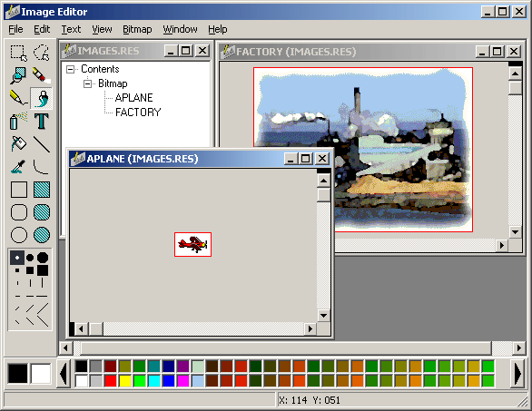
Task: Pick the red color swatch
Action: click(111, 381)
